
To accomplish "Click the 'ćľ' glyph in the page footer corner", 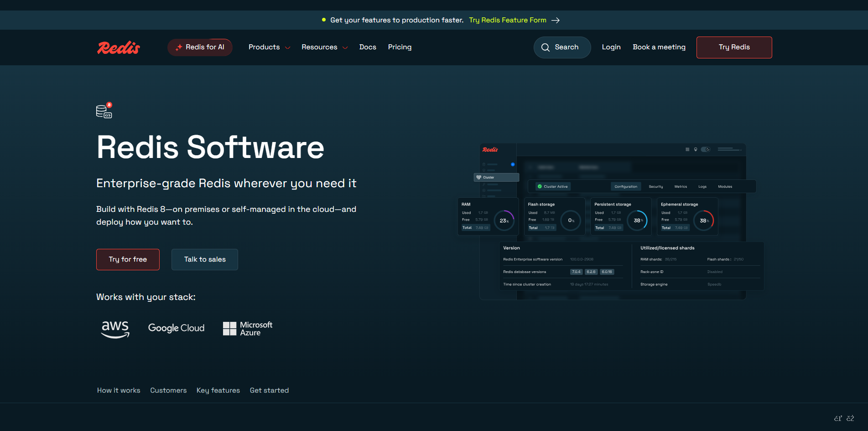I will [838, 418].
